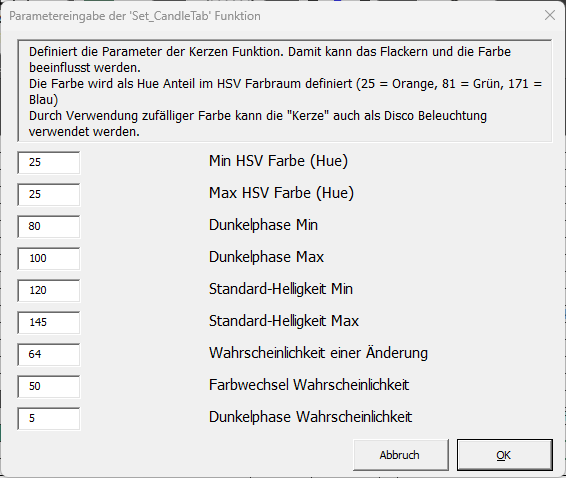Image resolution: width=566 pixels, height=478 pixels.
Task: Confirm the dialog with the OK button
Action: tap(505, 455)
